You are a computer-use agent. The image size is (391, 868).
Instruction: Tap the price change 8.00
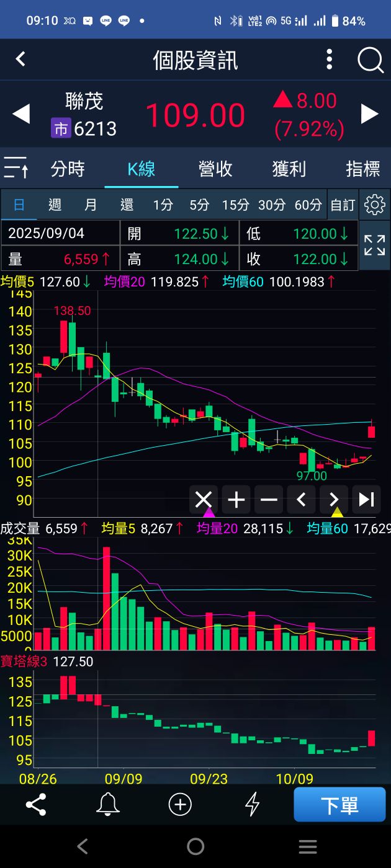tap(317, 100)
